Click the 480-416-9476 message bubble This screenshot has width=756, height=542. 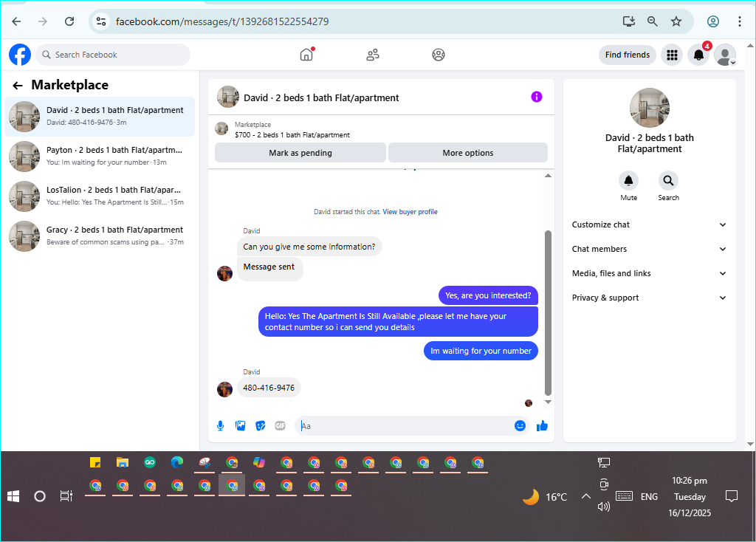point(269,388)
